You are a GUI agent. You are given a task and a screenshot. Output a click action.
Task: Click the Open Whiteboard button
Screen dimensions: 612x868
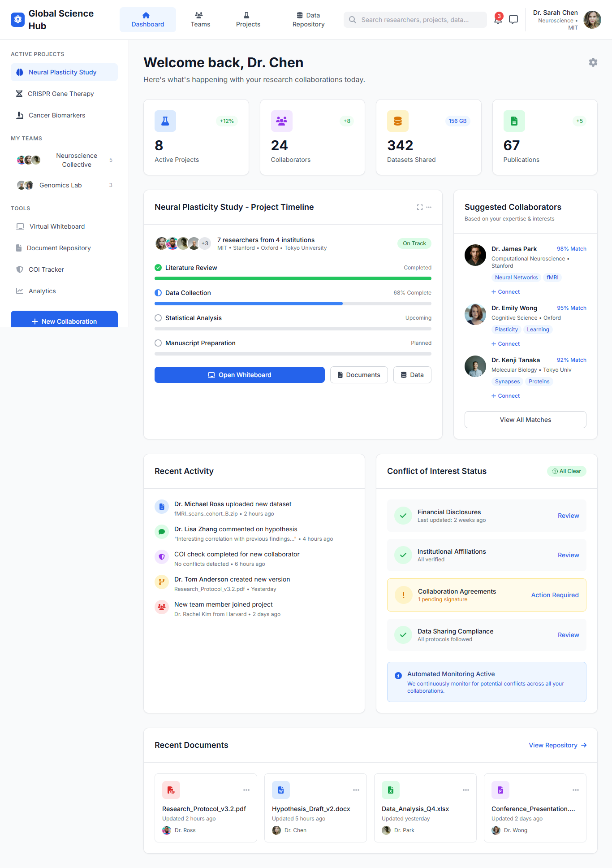click(x=239, y=375)
